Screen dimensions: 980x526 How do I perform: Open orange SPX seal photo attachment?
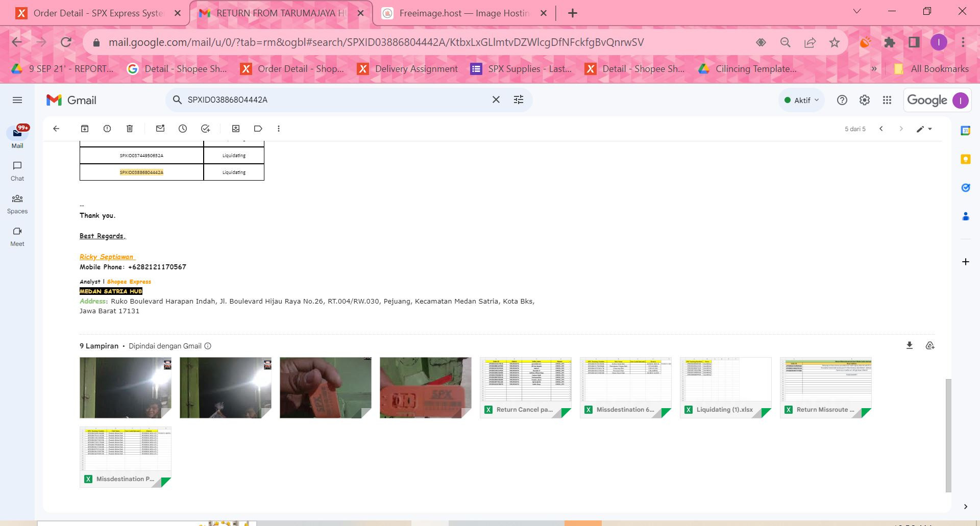coord(426,388)
